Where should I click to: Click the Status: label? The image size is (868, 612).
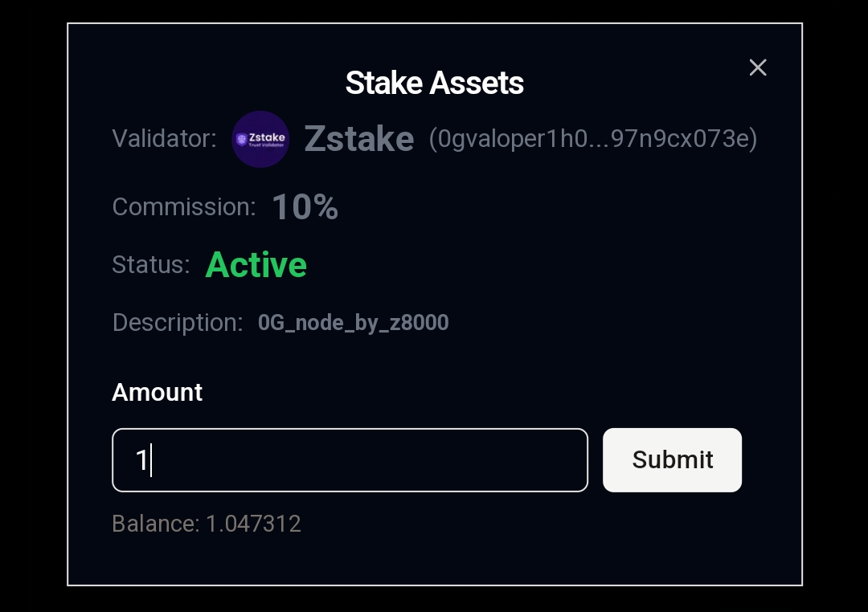[x=151, y=264]
